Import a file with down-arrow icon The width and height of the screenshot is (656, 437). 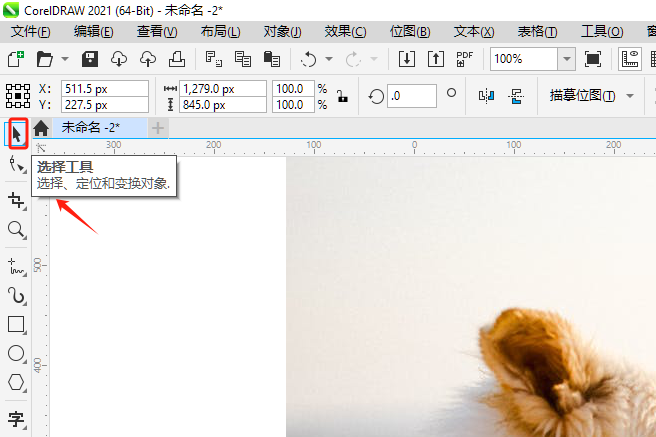pos(407,59)
